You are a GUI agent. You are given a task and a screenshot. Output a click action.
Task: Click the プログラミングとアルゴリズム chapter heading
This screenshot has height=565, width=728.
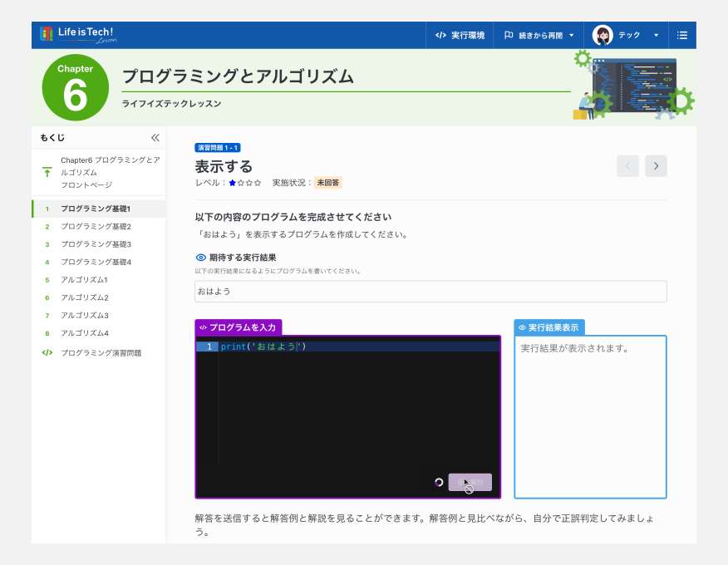coord(238,76)
